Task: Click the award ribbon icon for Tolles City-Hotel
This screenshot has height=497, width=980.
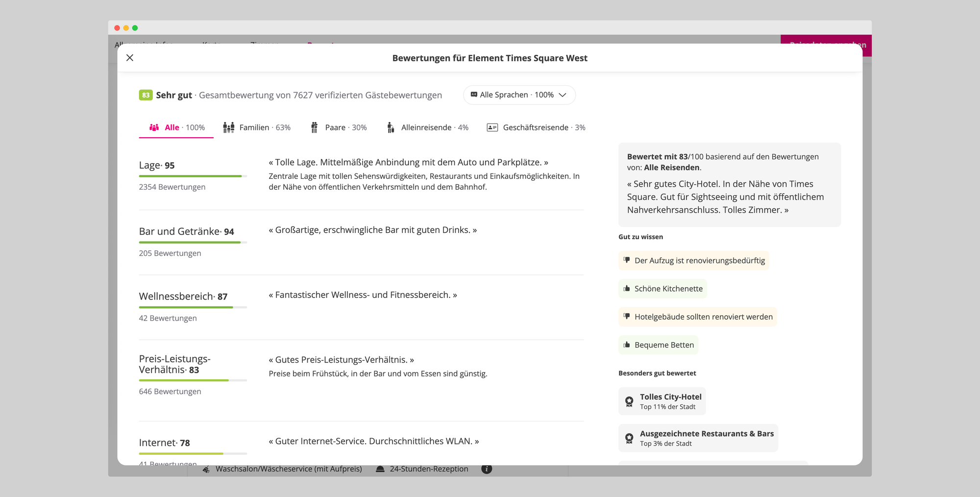Action: coord(629,402)
